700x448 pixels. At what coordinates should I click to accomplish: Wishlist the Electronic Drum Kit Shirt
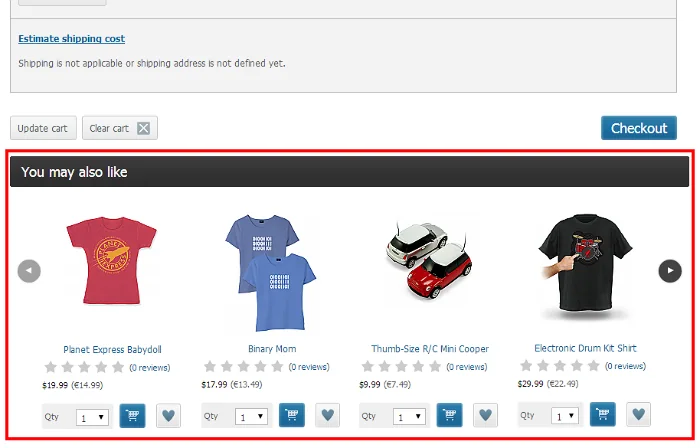638,414
